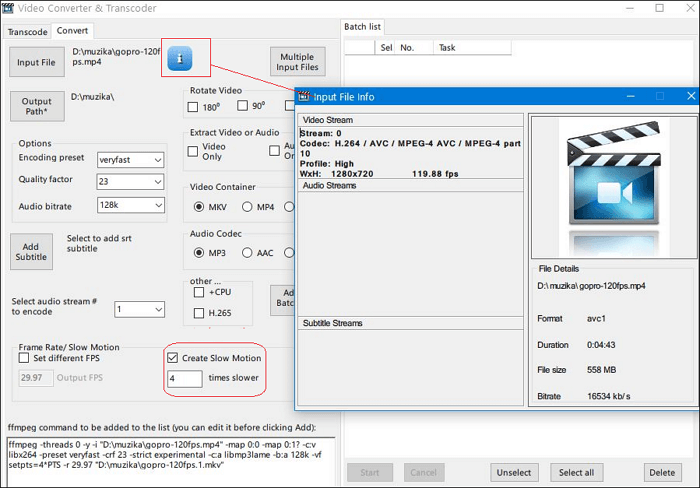Close the Input File Info dialog
Viewport: 700px width, 488px height.
coord(690,96)
